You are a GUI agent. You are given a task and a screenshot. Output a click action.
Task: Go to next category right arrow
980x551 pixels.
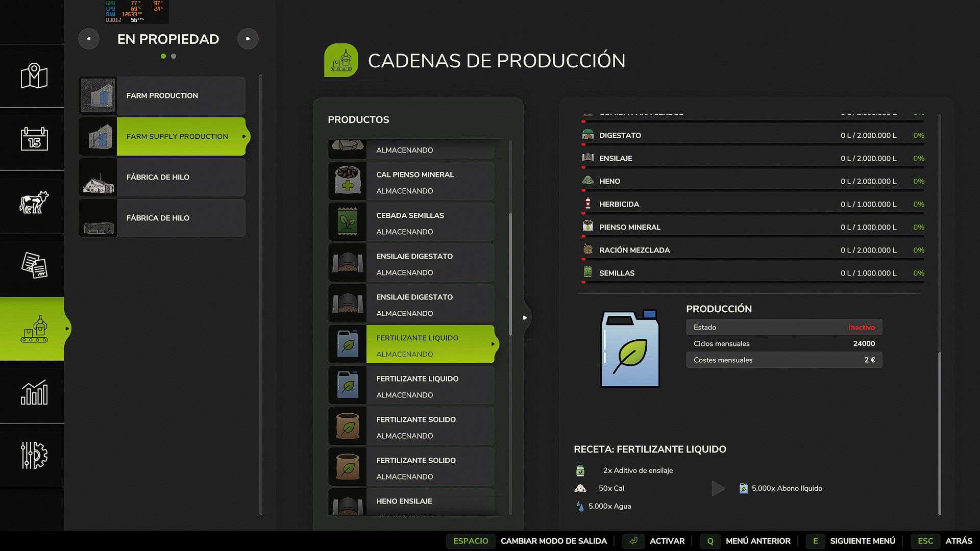coord(248,39)
